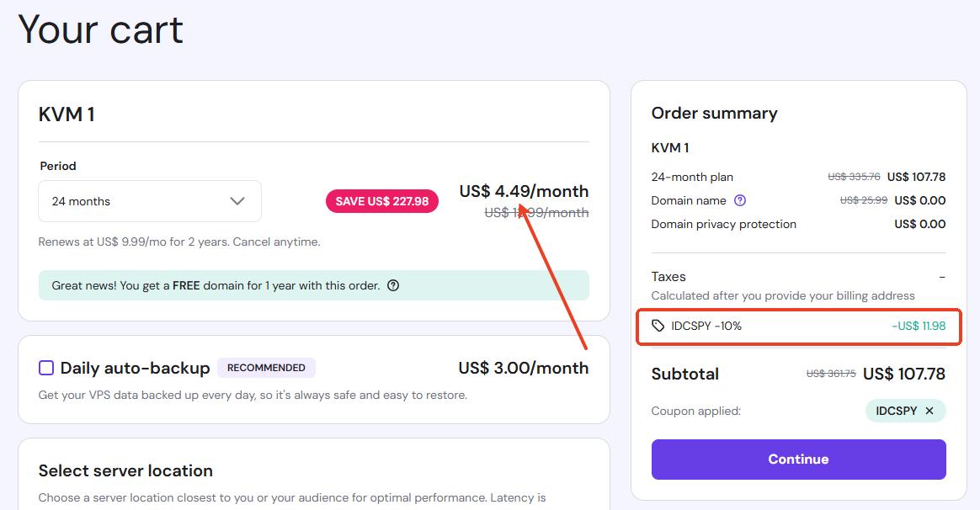
Task: Click the Domain privacy protection row label
Action: (x=723, y=224)
